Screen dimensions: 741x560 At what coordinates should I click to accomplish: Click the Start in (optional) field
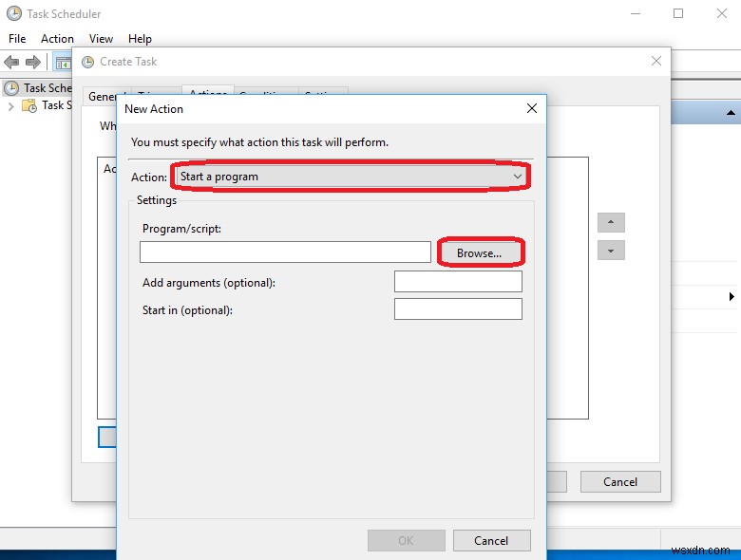[x=458, y=308]
